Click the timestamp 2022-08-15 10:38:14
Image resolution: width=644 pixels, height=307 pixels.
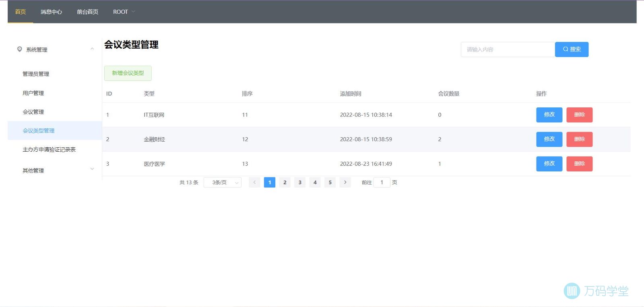366,115
